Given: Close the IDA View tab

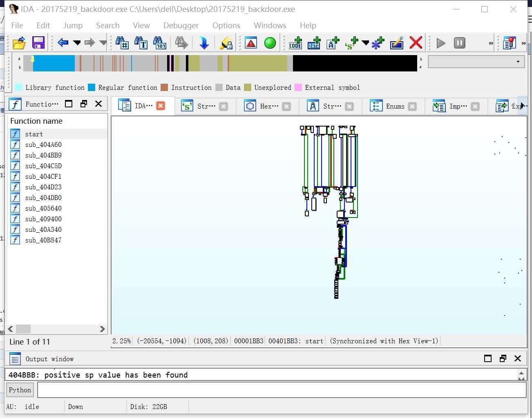Looking at the screenshot, I should [161, 106].
